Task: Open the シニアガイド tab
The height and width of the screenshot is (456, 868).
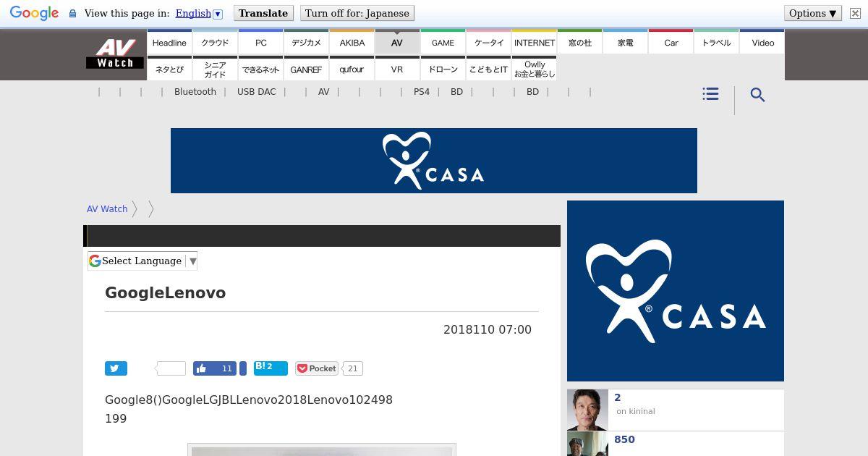Action: pyautogui.click(x=215, y=69)
